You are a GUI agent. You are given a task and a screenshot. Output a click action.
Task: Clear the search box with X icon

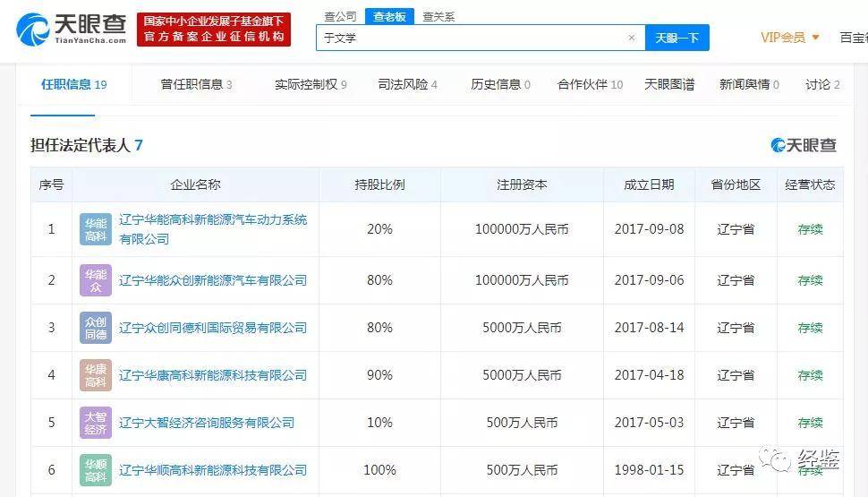631,38
